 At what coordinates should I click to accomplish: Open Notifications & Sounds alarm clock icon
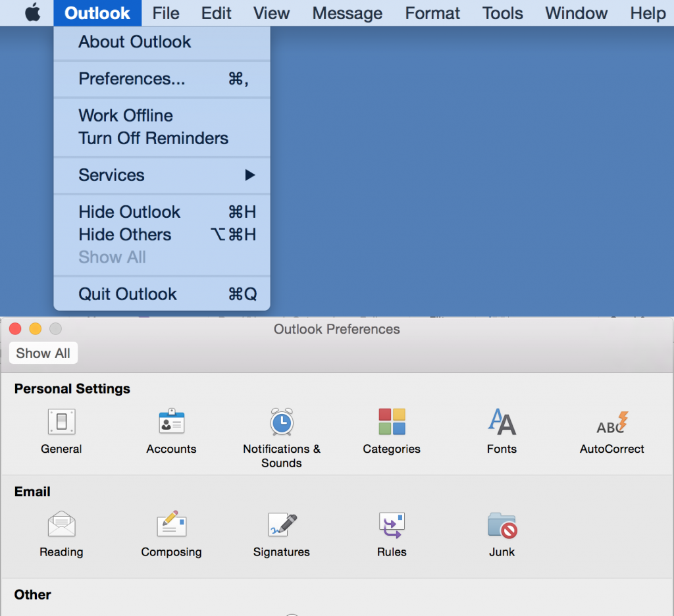coord(282,421)
